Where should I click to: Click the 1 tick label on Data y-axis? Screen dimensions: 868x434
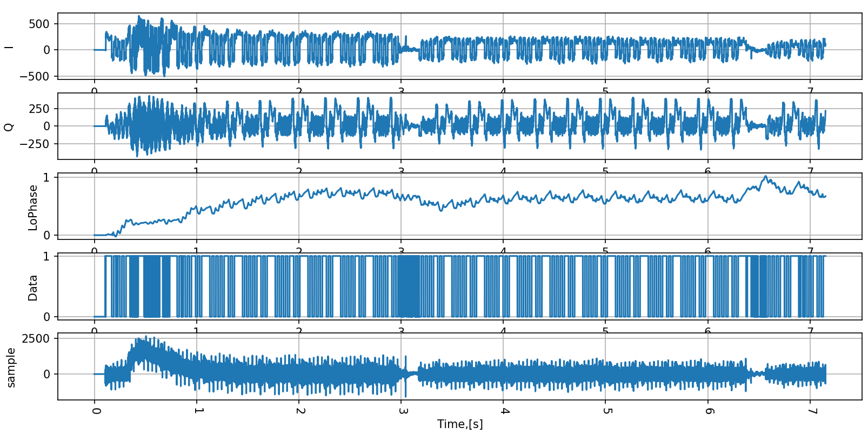point(46,256)
